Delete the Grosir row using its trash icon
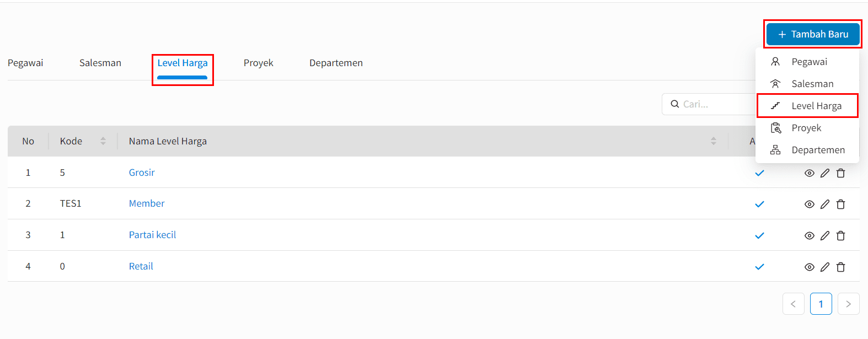The image size is (868, 339). pos(841,173)
